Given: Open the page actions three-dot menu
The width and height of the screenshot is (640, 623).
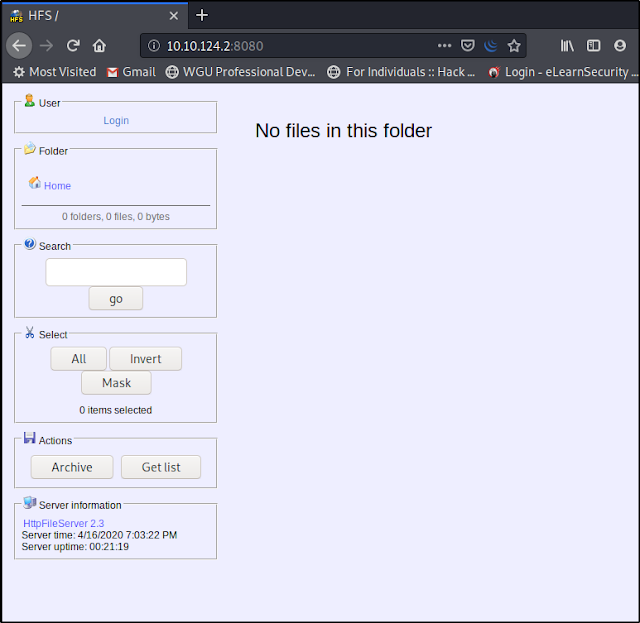Looking at the screenshot, I should [x=444, y=46].
